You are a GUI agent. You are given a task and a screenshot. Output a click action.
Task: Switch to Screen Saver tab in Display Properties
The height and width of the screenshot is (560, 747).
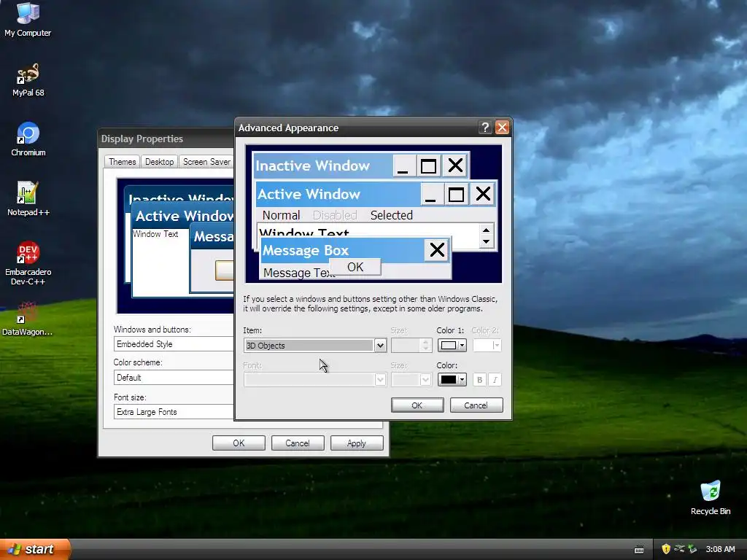click(x=206, y=161)
